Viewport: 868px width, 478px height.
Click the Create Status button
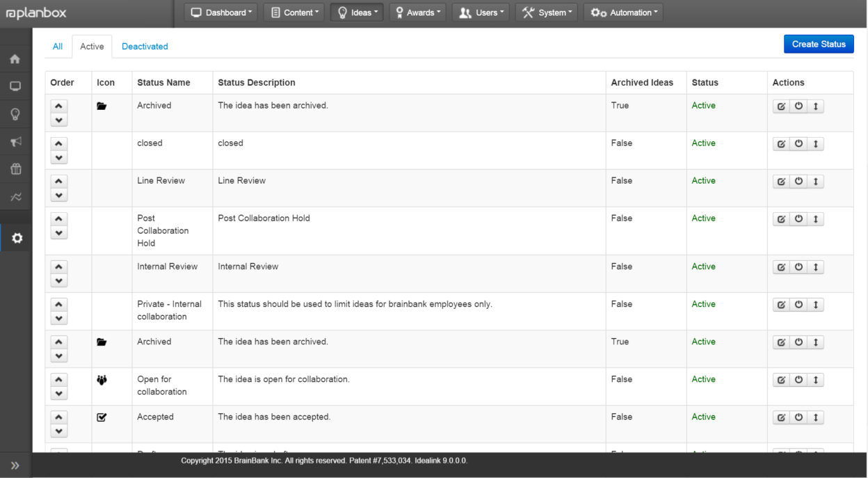tap(819, 43)
